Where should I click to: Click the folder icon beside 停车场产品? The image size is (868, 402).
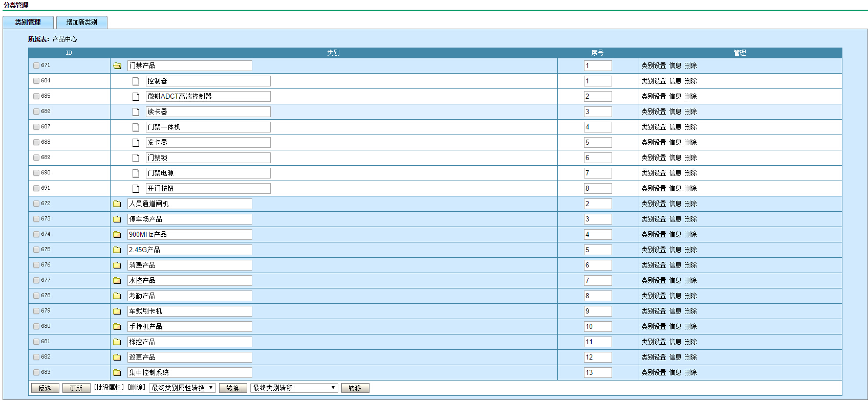coord(117,219)
